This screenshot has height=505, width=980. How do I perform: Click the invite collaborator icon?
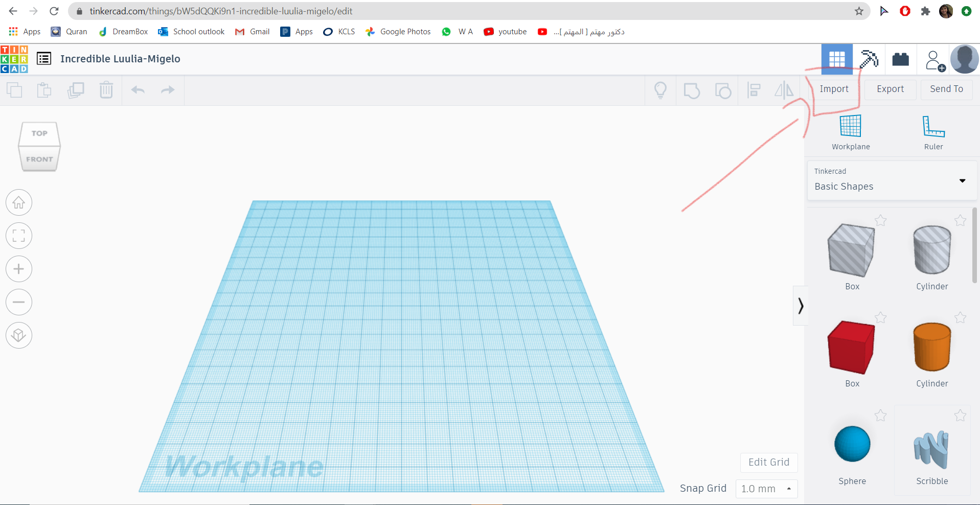pyautogui.click(x=935, y=60)
